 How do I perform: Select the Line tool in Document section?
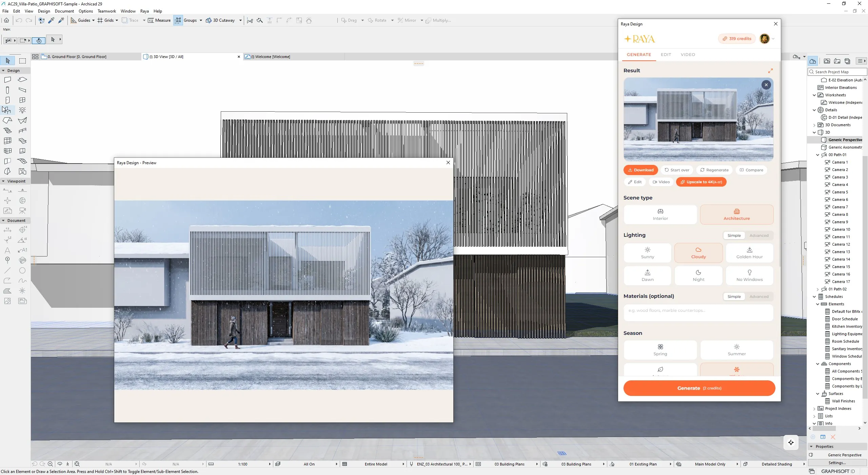click(7, 270)
